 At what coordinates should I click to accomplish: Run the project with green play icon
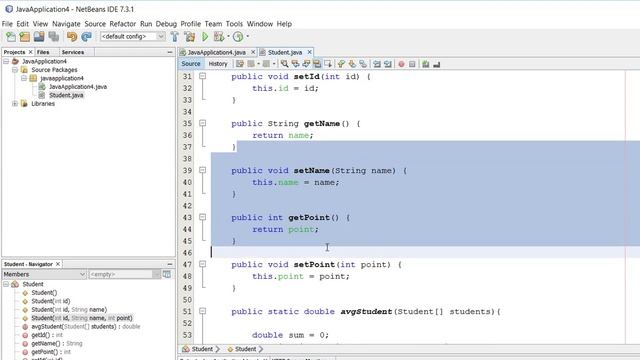click(205, 37)
